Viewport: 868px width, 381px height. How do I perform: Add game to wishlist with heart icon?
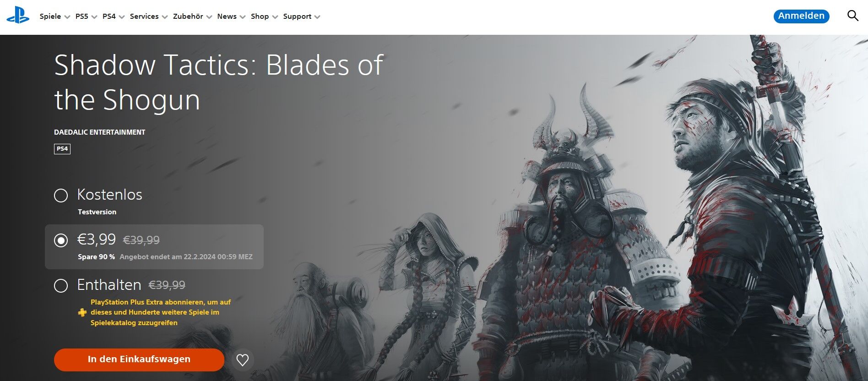click(242, 360)
